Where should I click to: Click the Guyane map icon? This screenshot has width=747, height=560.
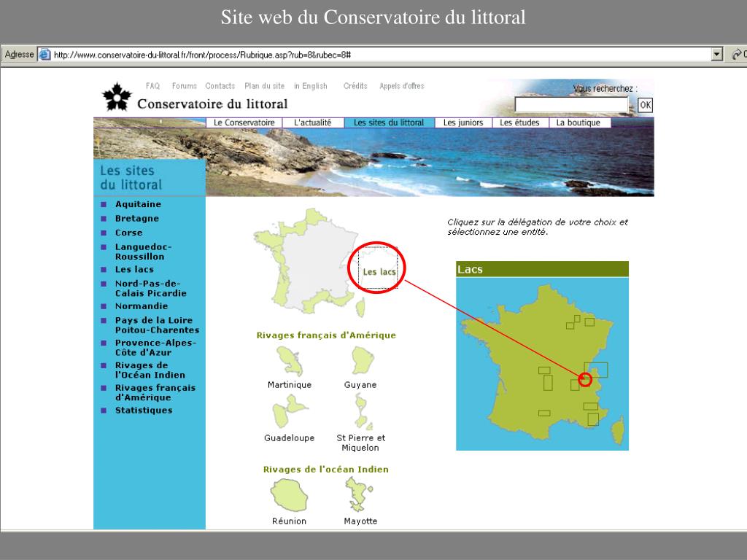pyautogui.click(x=363, y=360)
